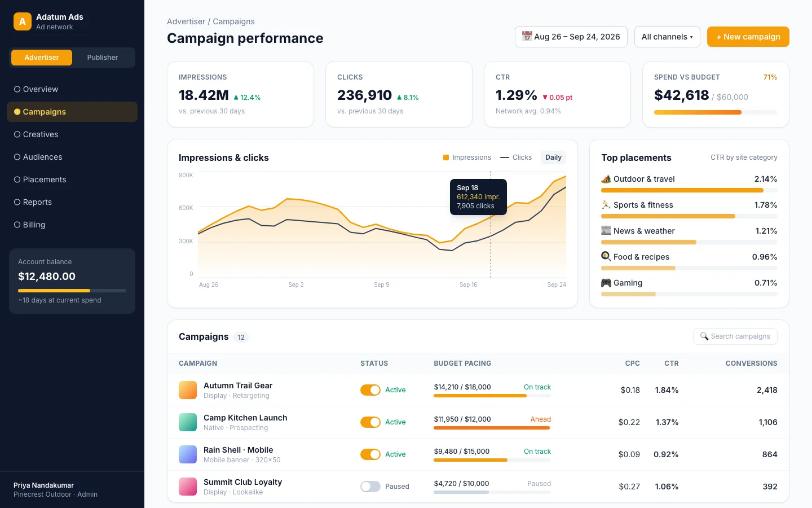Click the account balance progress bar
The image size is (812, 508).
(x=72, y=291)
